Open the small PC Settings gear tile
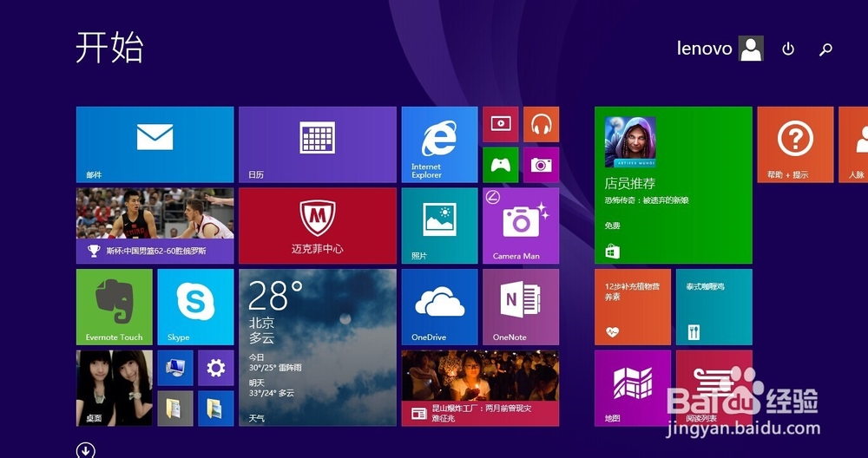 pyautogui.click(x=216, y=368)
